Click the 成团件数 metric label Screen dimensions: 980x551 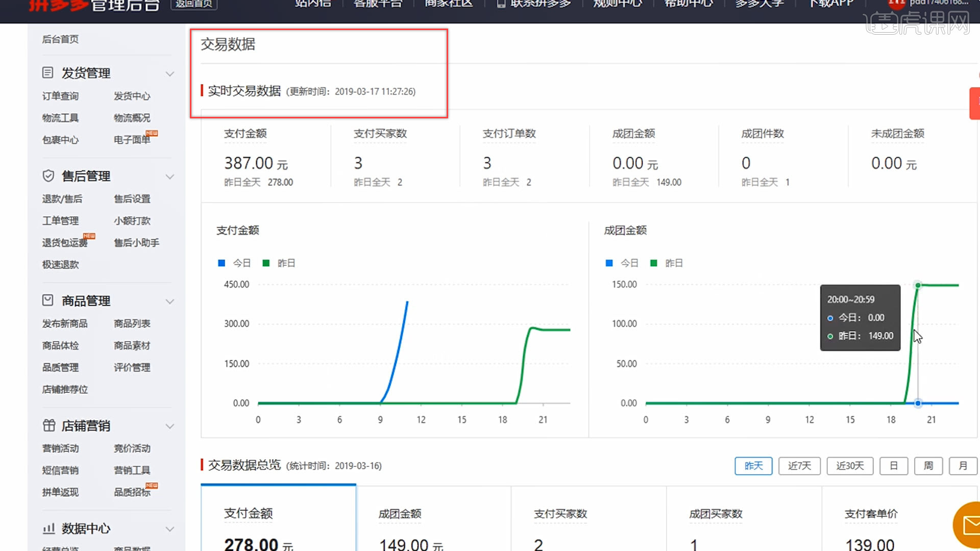tap(763, 134)
